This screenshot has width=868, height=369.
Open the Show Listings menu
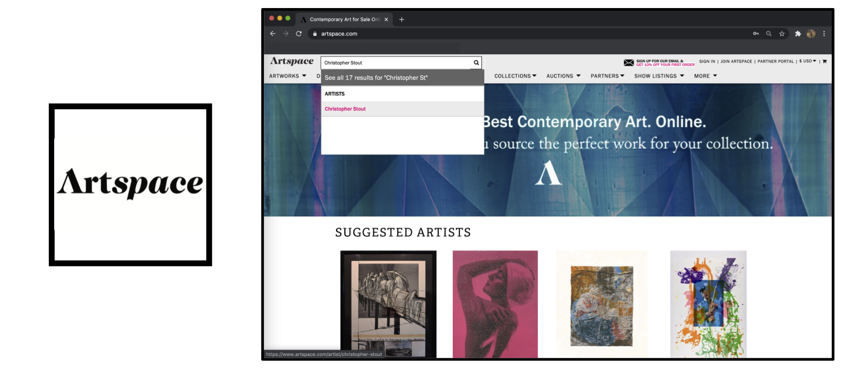click(659, 76)
